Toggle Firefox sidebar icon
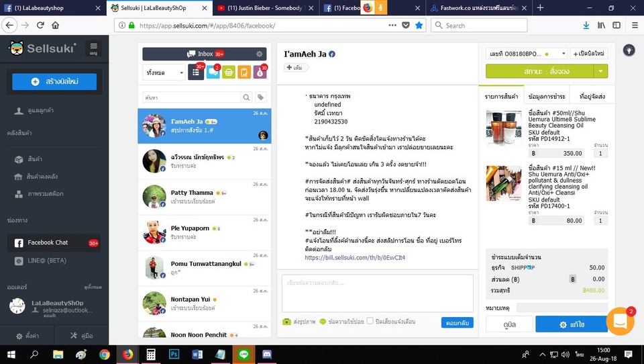Viewport: 644px width, 364px height. pyautogui.click(x=616, y=26)
